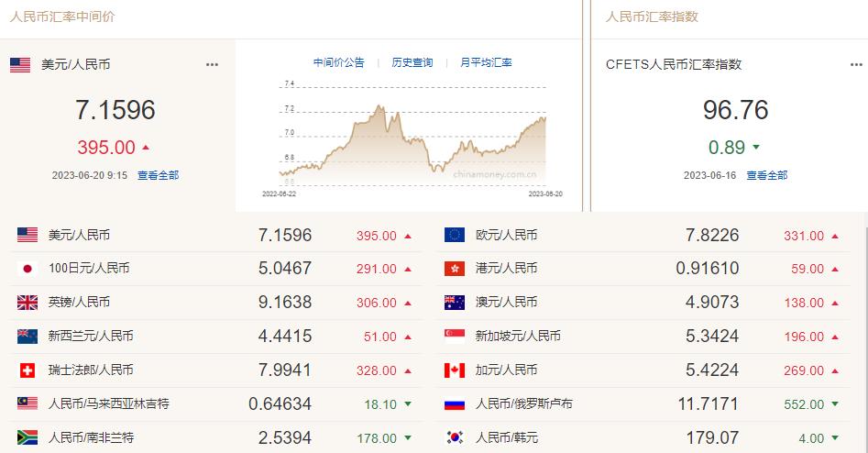Open the more options dots beside CFETS人民币汇率指数
Screen dimensions: 868x453
(855, 65)
